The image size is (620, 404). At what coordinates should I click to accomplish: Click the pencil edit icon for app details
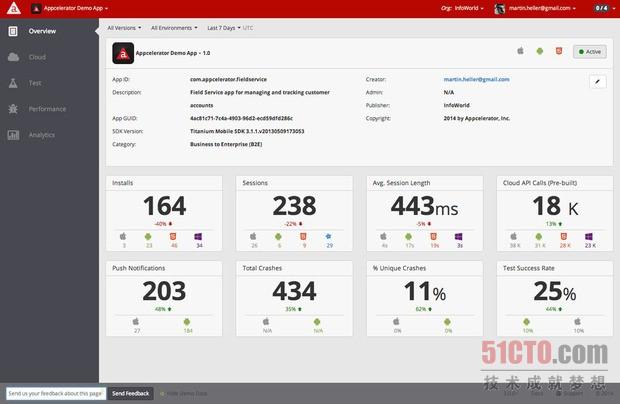coord(597,82)
